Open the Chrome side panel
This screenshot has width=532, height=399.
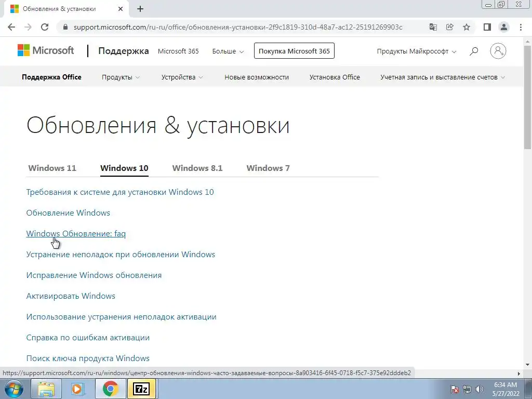pyautogui.click(x=487, y=27)
